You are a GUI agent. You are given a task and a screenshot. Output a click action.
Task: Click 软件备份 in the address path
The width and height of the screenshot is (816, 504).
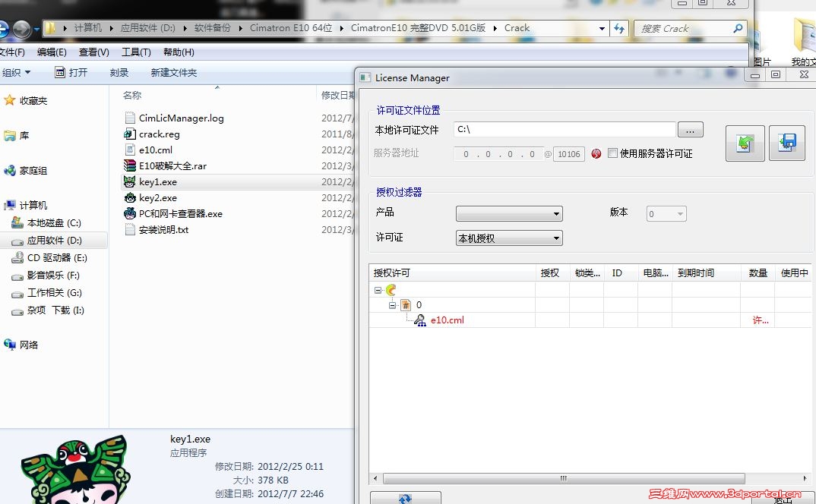tap(212, 28)
